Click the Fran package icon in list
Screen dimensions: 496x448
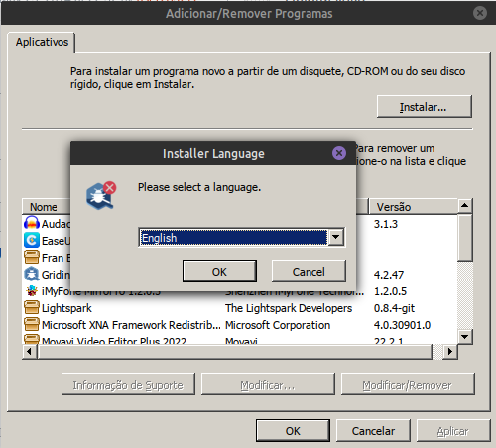32,258
